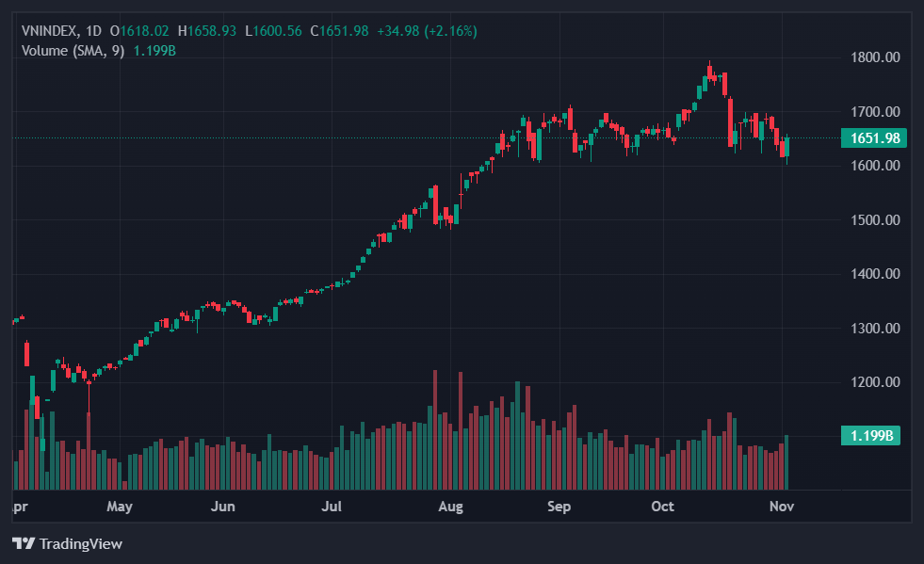Click the May label on time axis
Image resolution: width=924 pixels, height=564 pixels.
pos(119,507)
